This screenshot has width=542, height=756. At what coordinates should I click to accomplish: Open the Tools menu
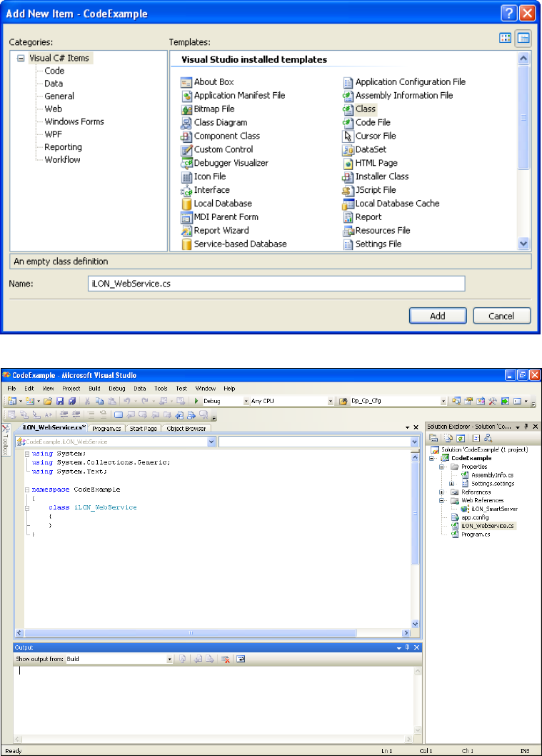[161, 389]
